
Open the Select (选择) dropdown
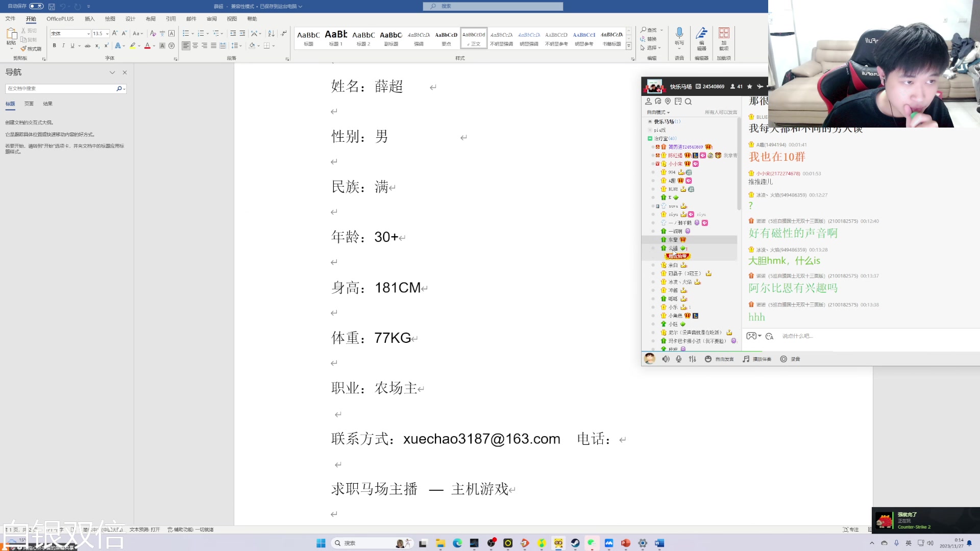tap(651, 48)
